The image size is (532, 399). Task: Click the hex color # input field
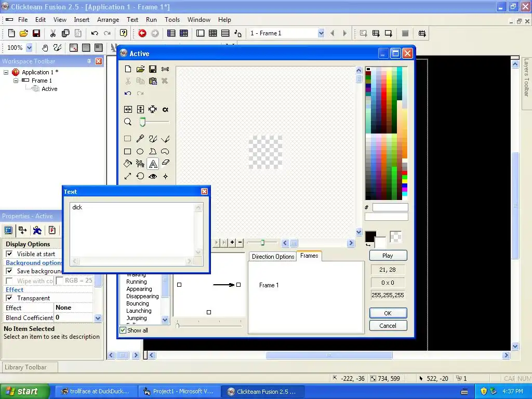pos(390,207)
